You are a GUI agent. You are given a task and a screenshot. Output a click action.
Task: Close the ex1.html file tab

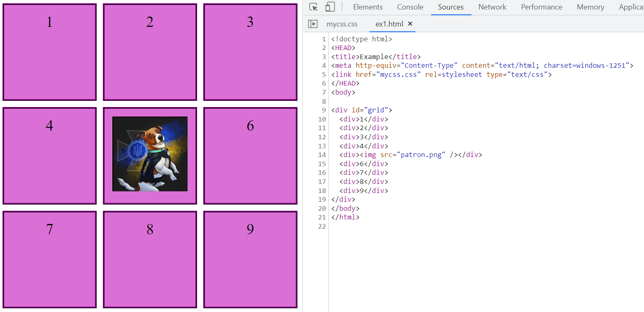(x=410, y=24)
